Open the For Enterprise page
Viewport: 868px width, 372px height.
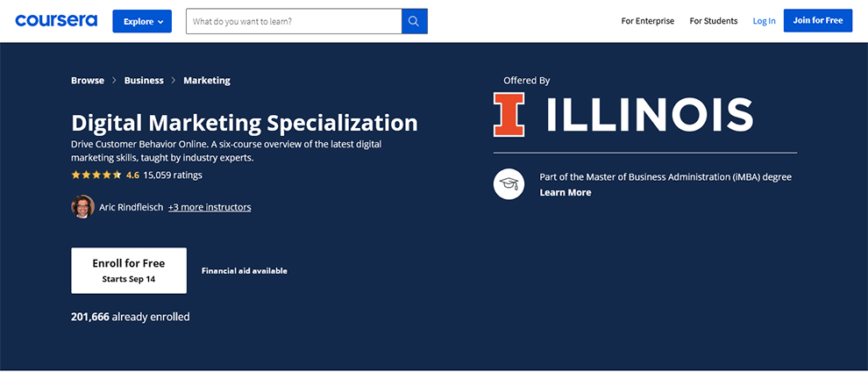point(648,21)
